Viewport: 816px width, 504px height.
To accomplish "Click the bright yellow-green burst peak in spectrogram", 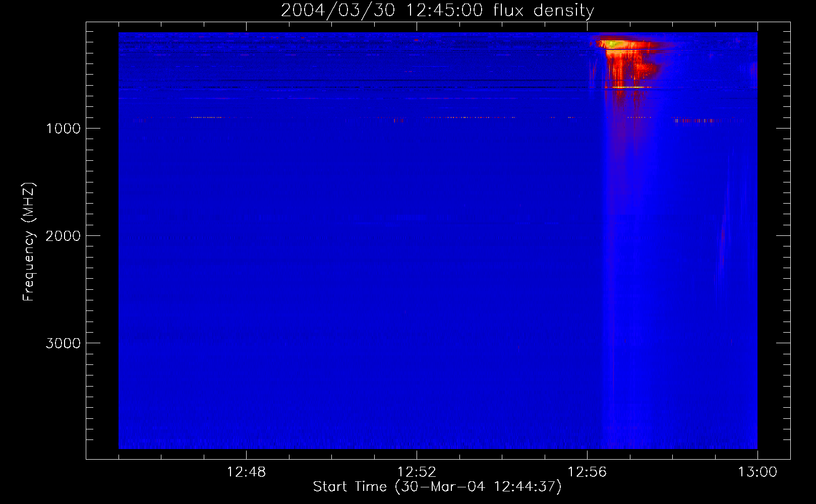I will coord(612,44).
